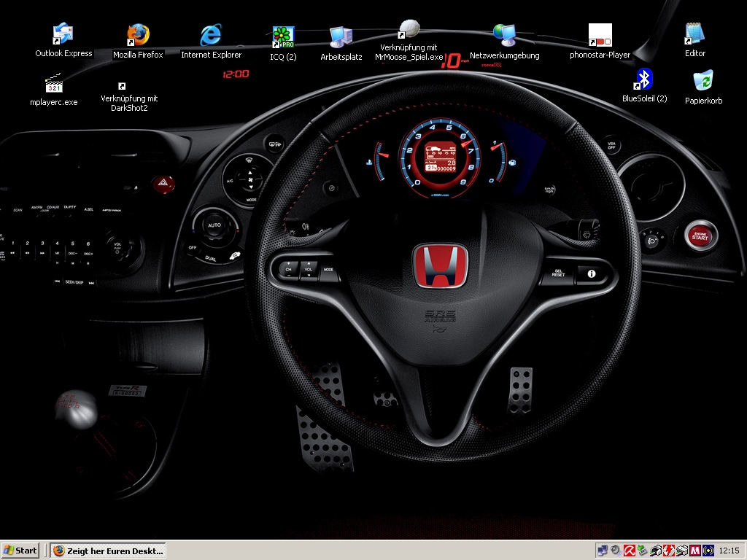The image size is (747, 560).
Task: Click the red M tray icon
Action: pyautogui.click(x=695, y=551)
